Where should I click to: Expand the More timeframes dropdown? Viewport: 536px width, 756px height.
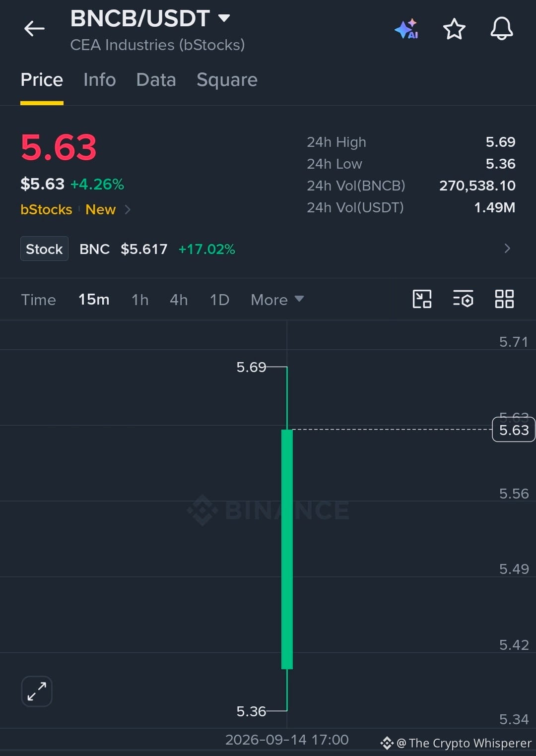pyautogui.click(x=277, y=300)
